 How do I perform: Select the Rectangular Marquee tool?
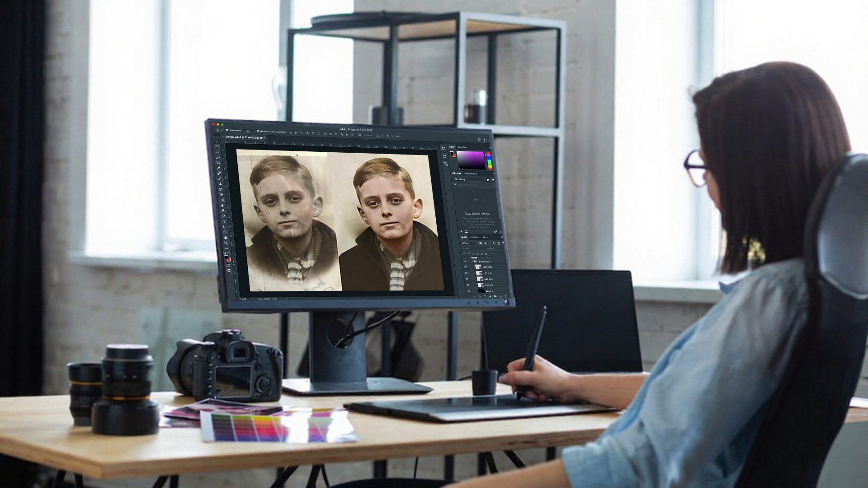217,147
